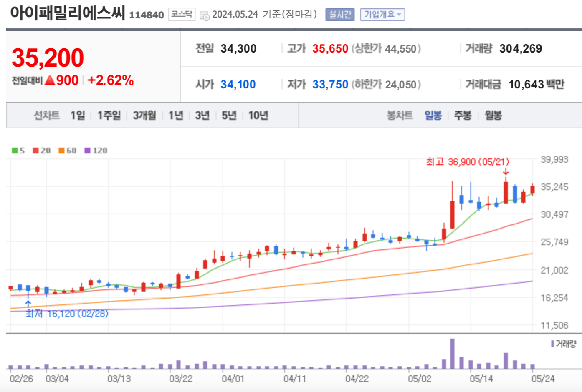This screenshot has height=392, width=582.
Task: Click the orange 60-day moving average swatch
Action: click(61, 151)
